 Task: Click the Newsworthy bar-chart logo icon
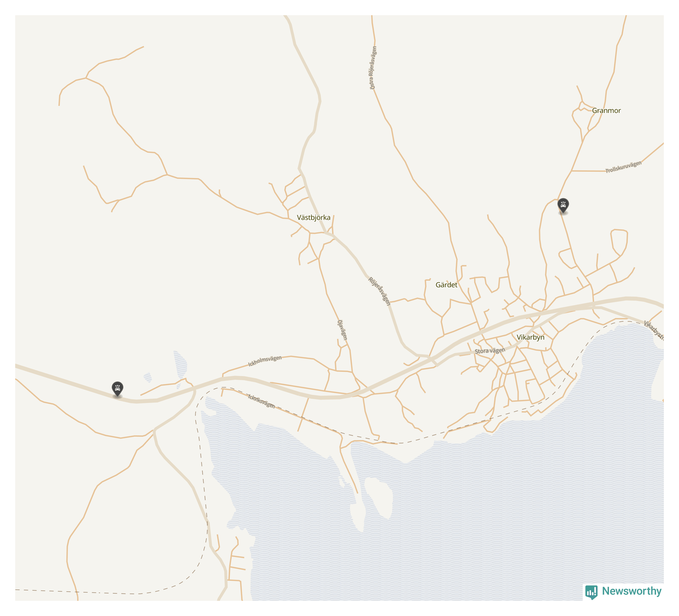591,592
